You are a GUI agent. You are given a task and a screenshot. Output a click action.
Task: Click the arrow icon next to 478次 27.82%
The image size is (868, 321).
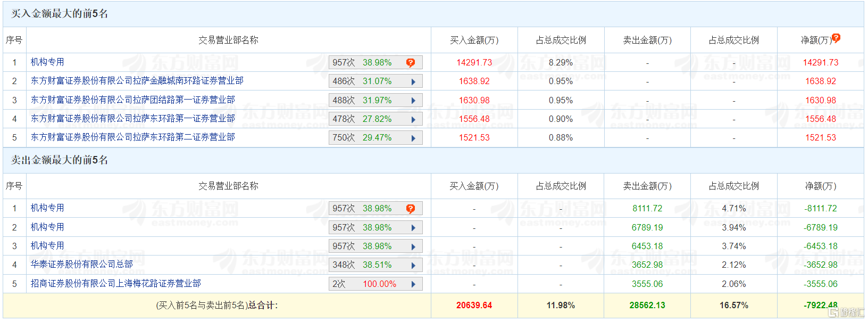pos(413,120)
